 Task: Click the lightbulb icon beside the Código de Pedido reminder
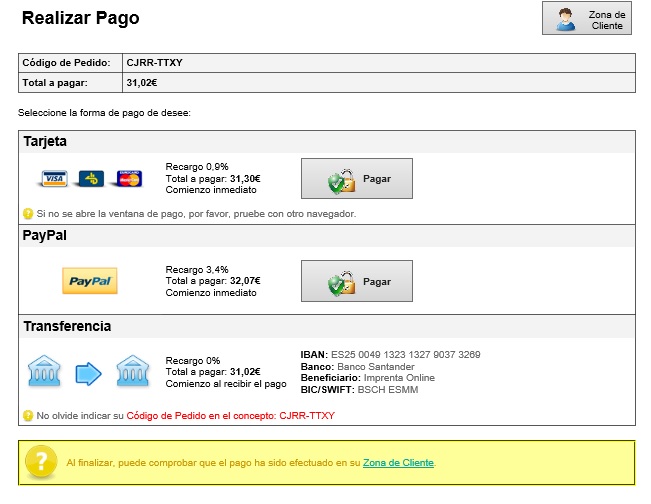point(28,415)
